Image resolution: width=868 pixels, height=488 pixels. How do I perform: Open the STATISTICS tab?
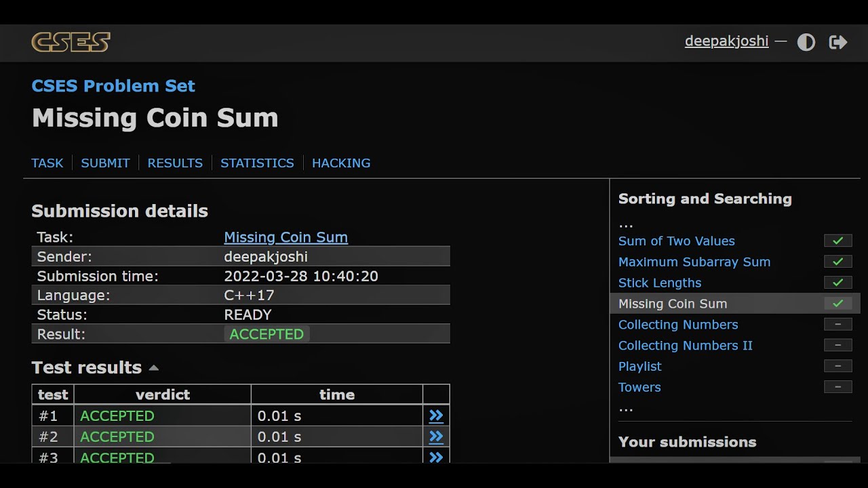(x=257, y=163)
